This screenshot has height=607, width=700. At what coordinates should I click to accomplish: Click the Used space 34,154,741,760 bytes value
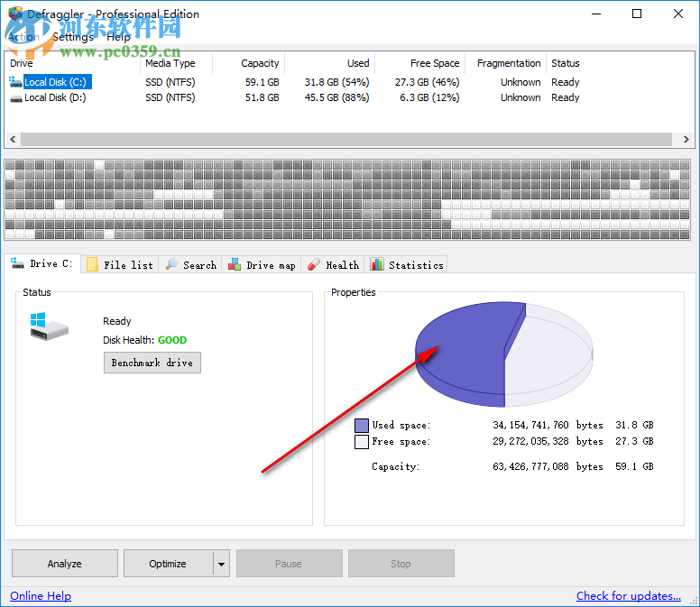tap(548, 426)
